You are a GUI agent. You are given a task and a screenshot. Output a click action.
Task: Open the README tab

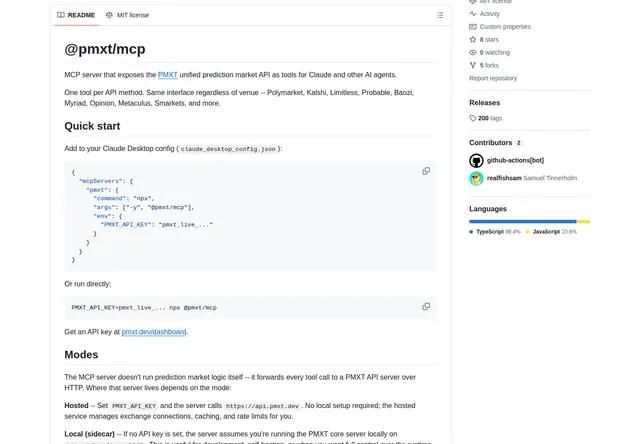(76, 15)
